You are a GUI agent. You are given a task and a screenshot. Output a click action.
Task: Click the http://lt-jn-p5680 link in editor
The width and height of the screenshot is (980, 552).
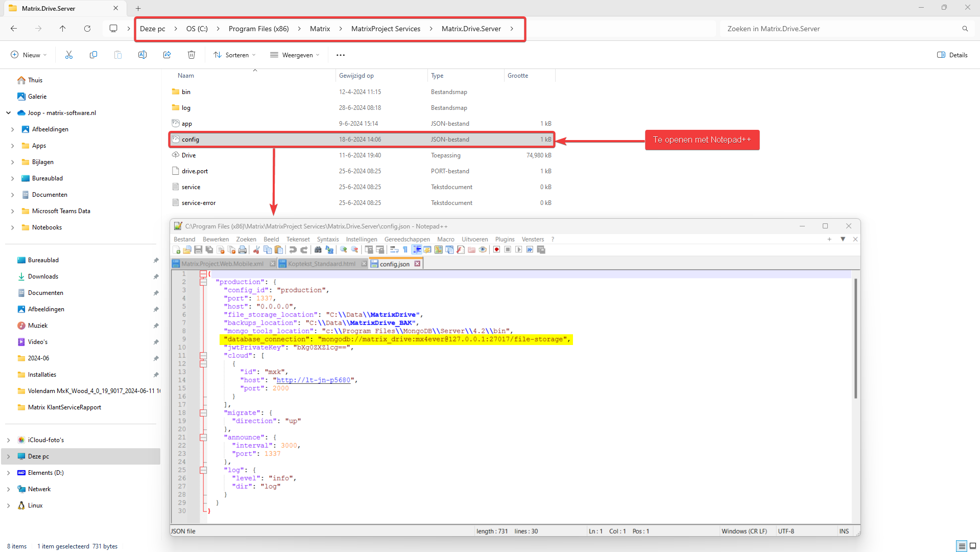(314, 380)
